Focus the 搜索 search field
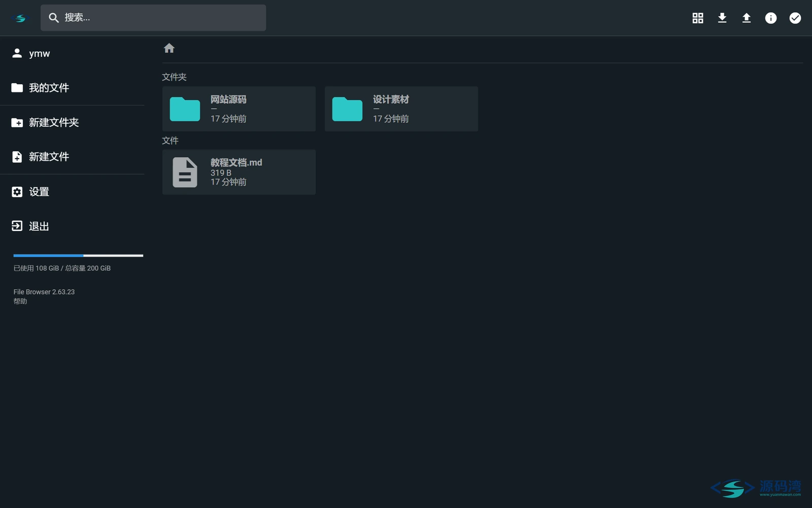Image resolution: width=812 pixels, height=508 pixels. 153,18
